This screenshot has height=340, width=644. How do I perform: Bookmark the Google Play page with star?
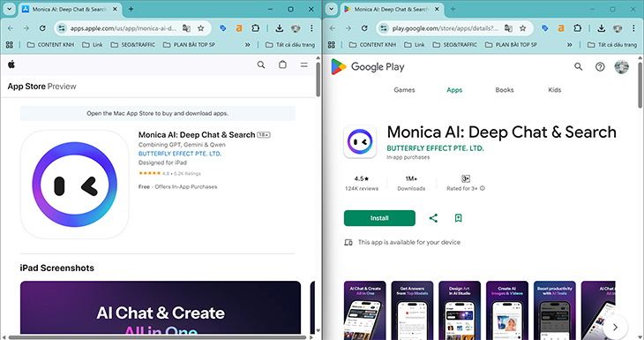point(523,28)
